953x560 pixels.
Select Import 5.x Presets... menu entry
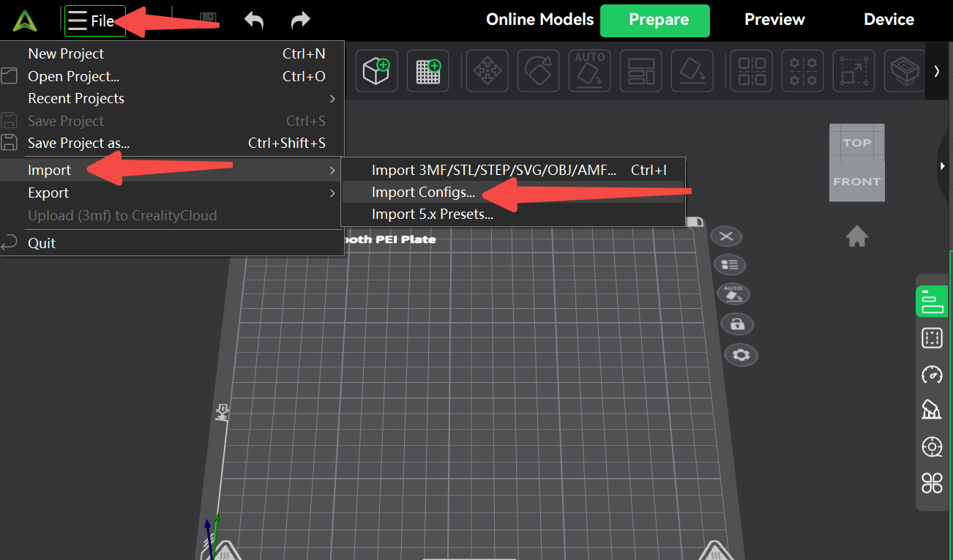[432, 214]
